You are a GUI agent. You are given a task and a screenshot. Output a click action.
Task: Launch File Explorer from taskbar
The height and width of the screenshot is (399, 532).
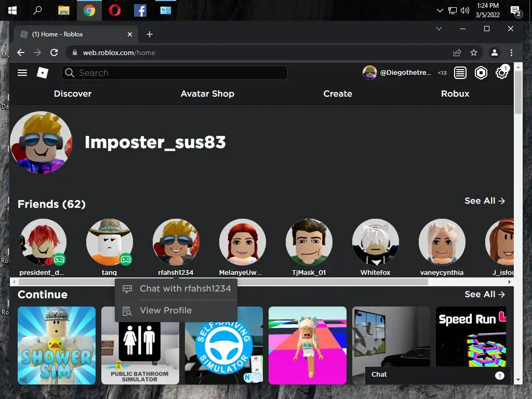click(x=63, y=10)
